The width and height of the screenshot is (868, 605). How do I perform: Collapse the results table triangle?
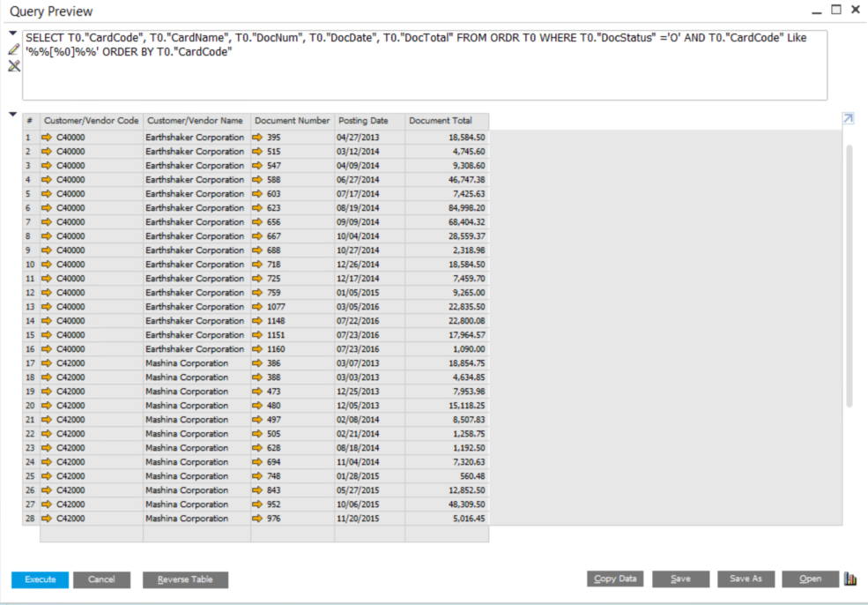13,114
